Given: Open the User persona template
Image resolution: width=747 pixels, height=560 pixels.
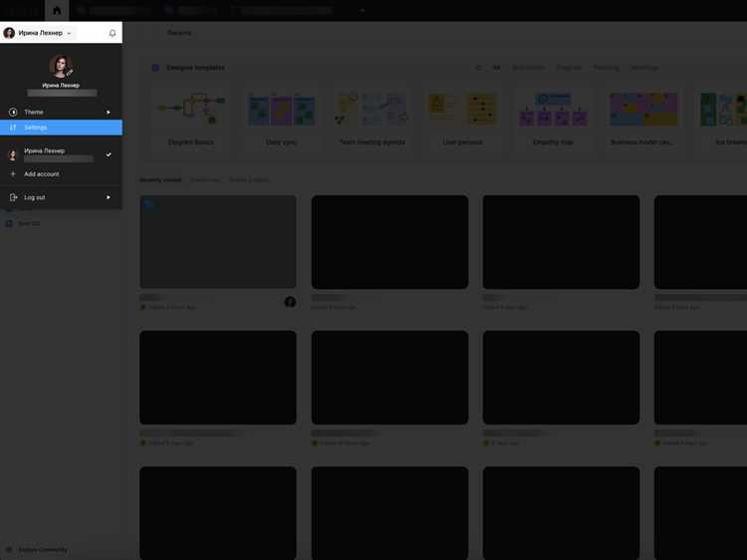Looking at the screenshot, I should [x=462, y=120].
